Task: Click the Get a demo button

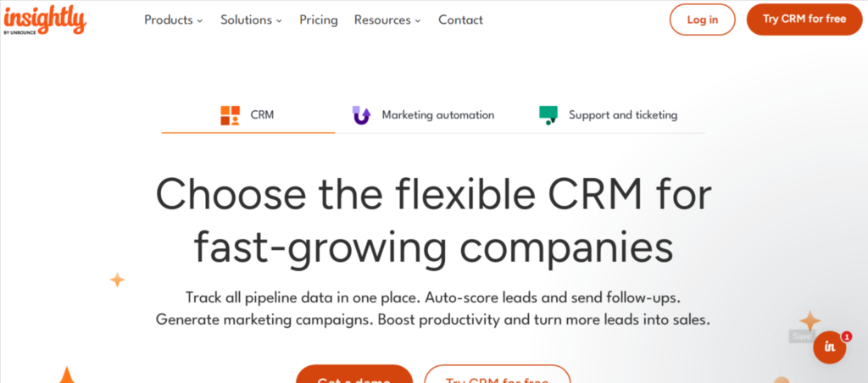Action: click(353, 376)
